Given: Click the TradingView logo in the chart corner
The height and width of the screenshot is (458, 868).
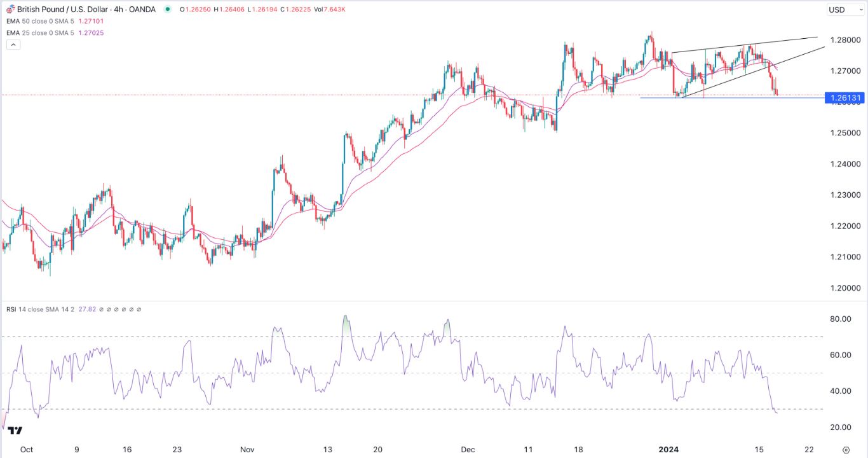Looking at the screenshot, I should pyautogui.click(x=16, y=431).
